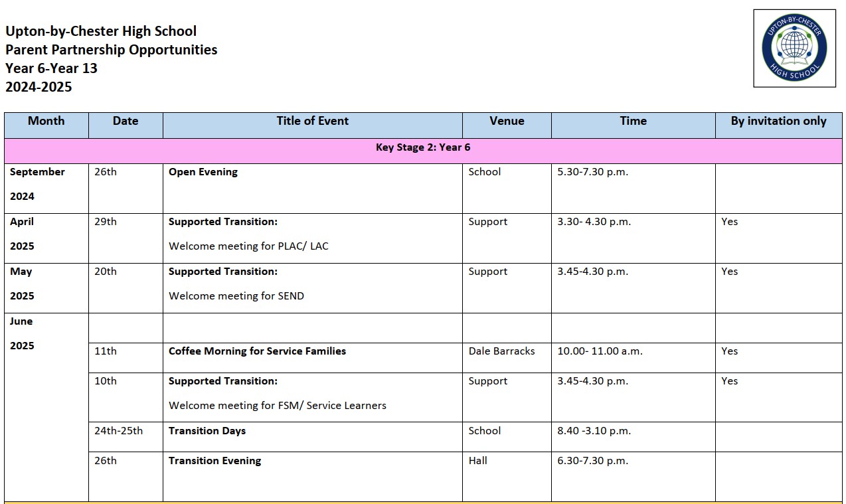Select the 'Transition Days' event title
Viewport: 846px width, 504px height.
207,431
